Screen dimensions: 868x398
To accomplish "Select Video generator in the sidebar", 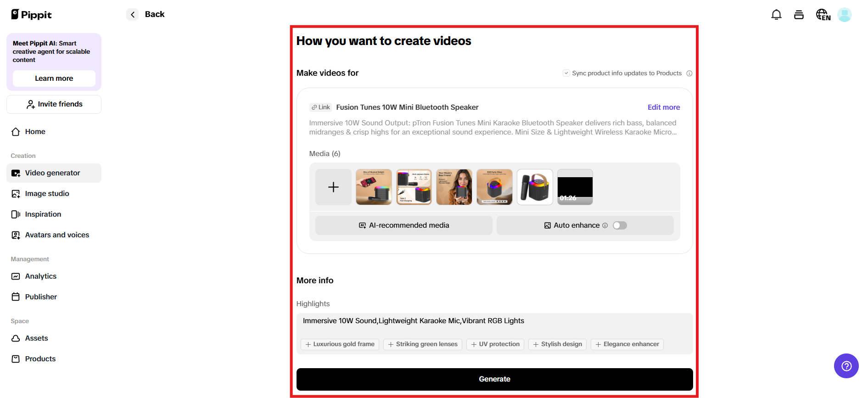I will click(54, 173).
